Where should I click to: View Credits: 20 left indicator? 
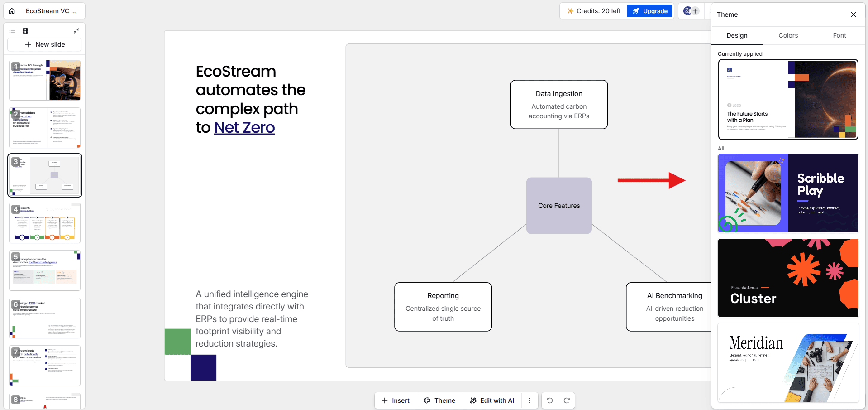point(593,11)
